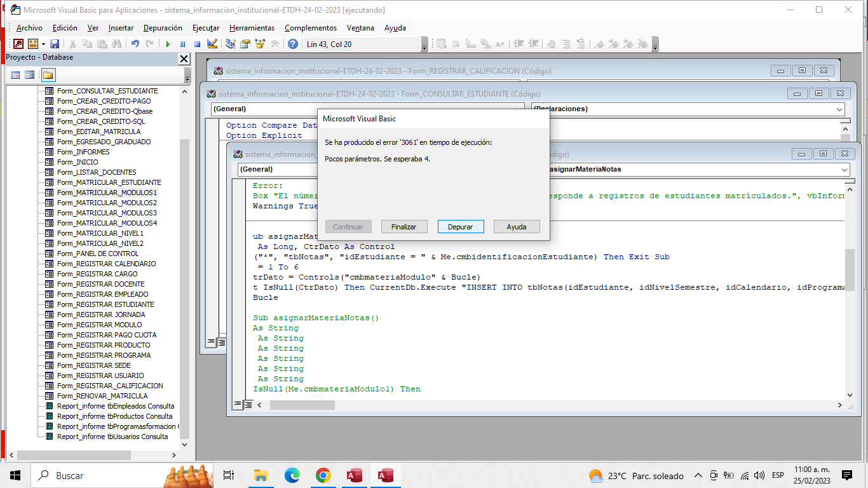Click the Complete Word icon on the Edit toolbar

click(x=500, y=44)
